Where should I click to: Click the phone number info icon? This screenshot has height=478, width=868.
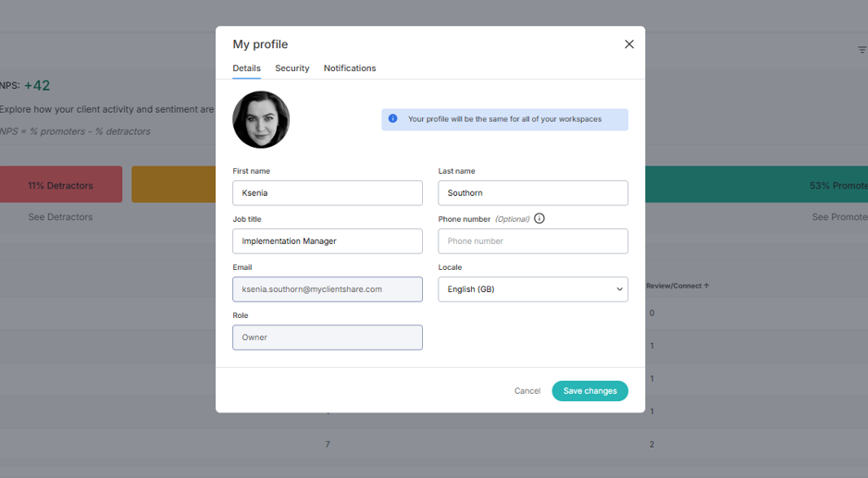539,218
